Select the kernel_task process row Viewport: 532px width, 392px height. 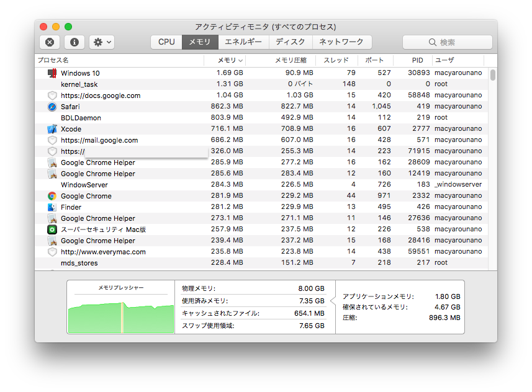[x=261, y=84]
